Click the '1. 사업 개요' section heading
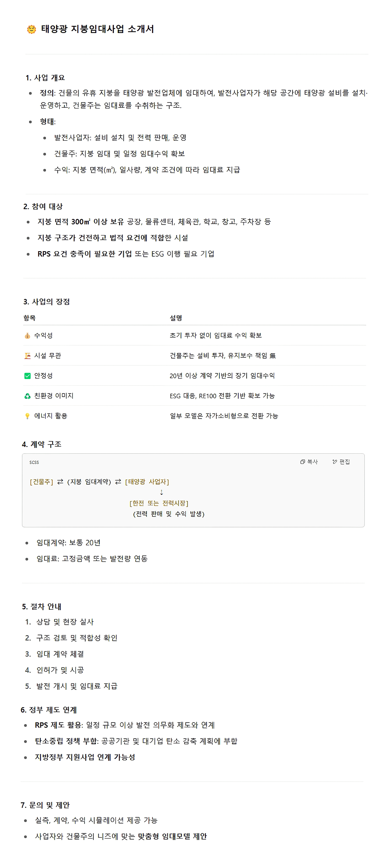The height and width of the screenshot is (868, 384). (x=45, y=78)
